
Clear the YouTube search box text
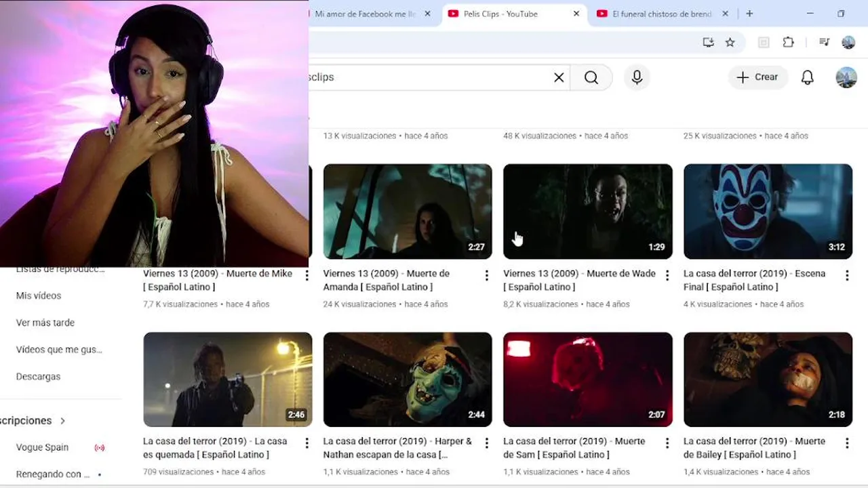point(559,77)
